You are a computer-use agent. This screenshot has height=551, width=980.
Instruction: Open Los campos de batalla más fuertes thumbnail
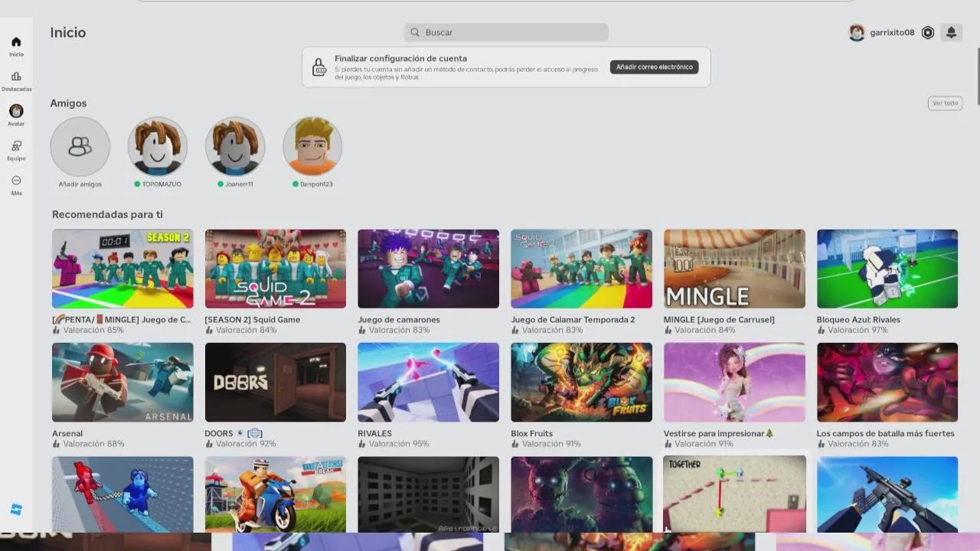coord(887,382)
